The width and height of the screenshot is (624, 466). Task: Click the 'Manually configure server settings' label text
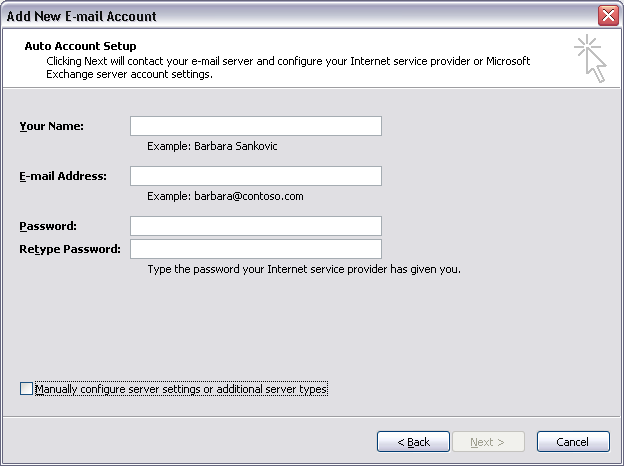(181, 389)
